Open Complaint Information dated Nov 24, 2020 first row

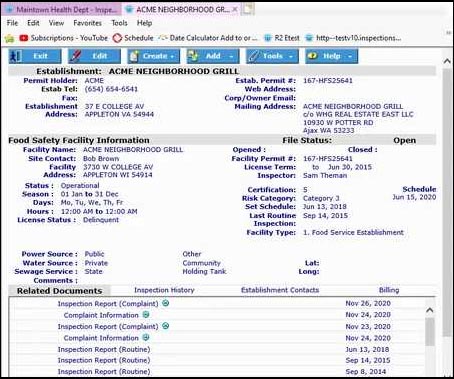[x=101, y=315]
